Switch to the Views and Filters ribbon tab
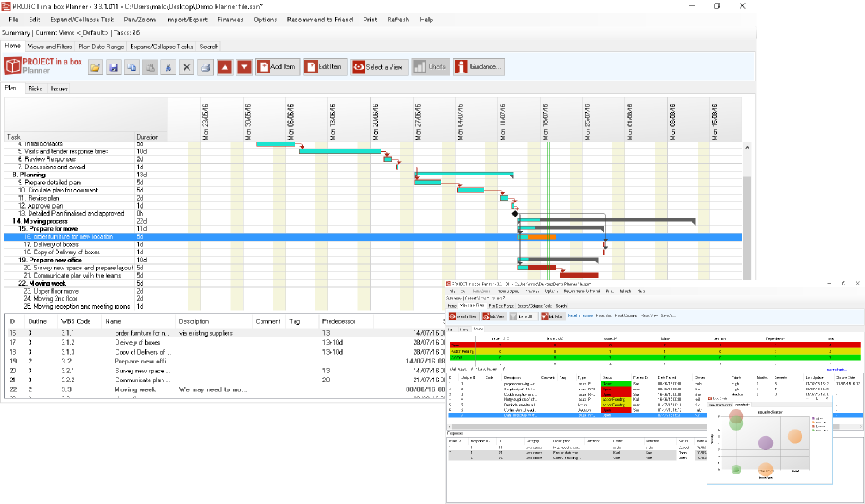 (x=49, y=47)
